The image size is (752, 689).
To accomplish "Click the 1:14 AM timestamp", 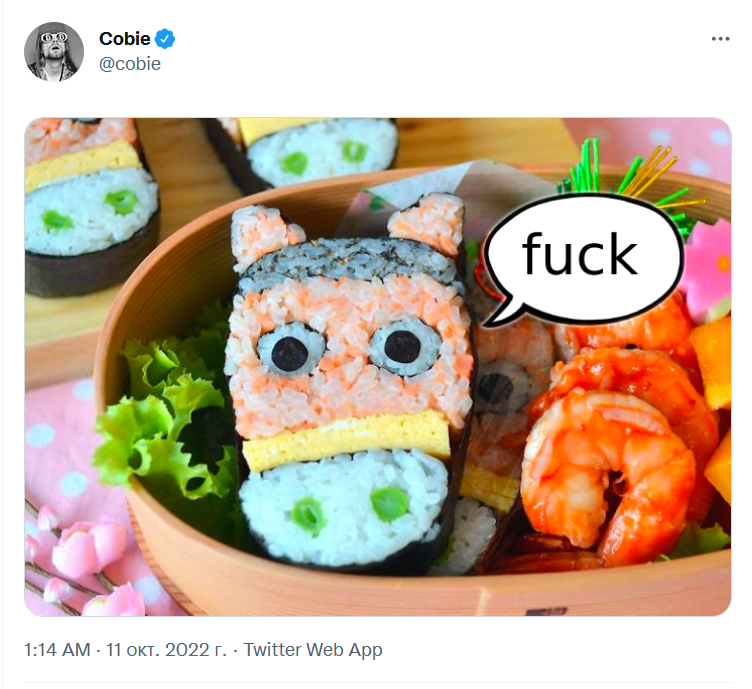I will [58, 649].
